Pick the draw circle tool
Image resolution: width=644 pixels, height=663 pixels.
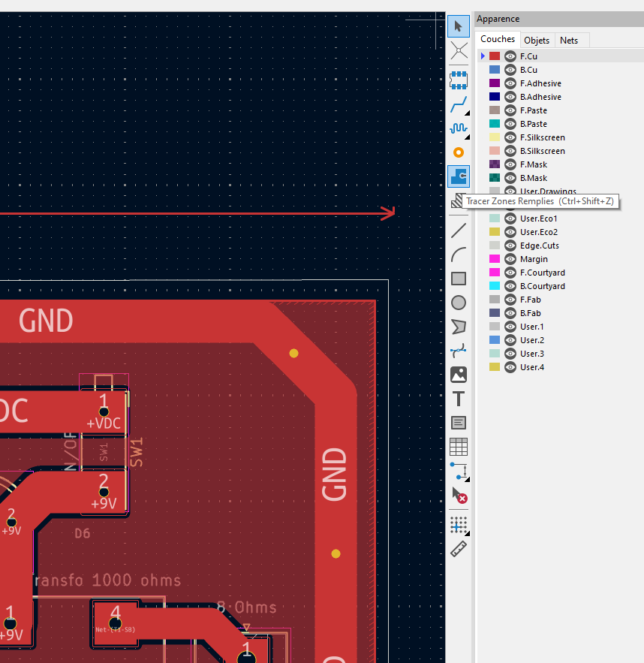click(459, 303)
